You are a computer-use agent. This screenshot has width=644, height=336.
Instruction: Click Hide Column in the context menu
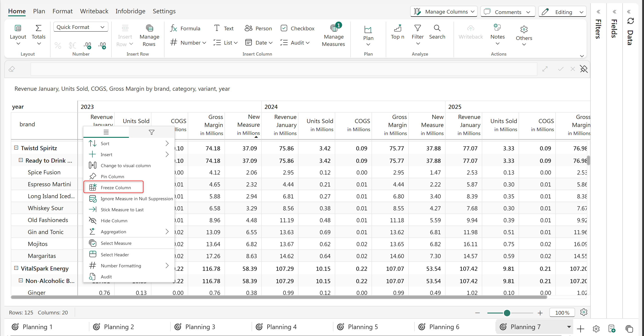click(x=114, y=220)
